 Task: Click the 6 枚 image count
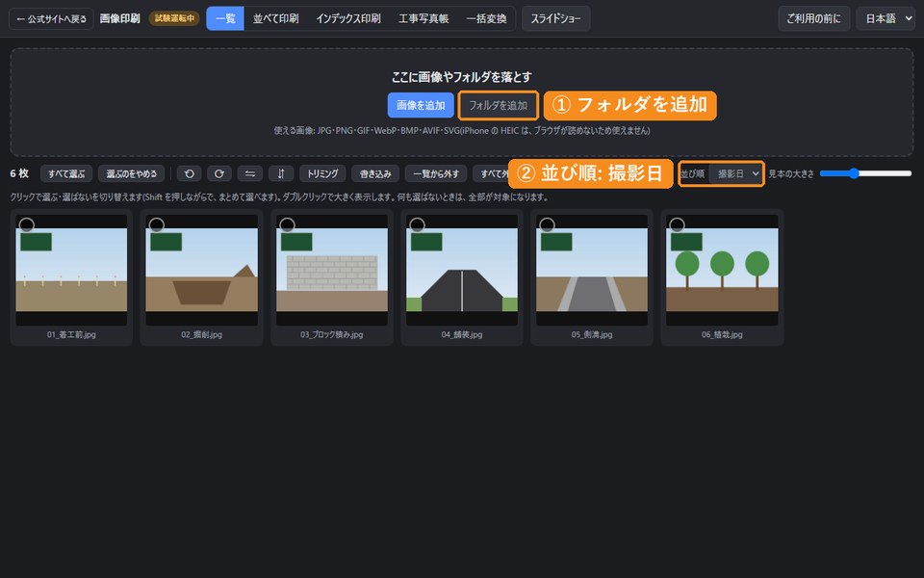tap(19, 173)
